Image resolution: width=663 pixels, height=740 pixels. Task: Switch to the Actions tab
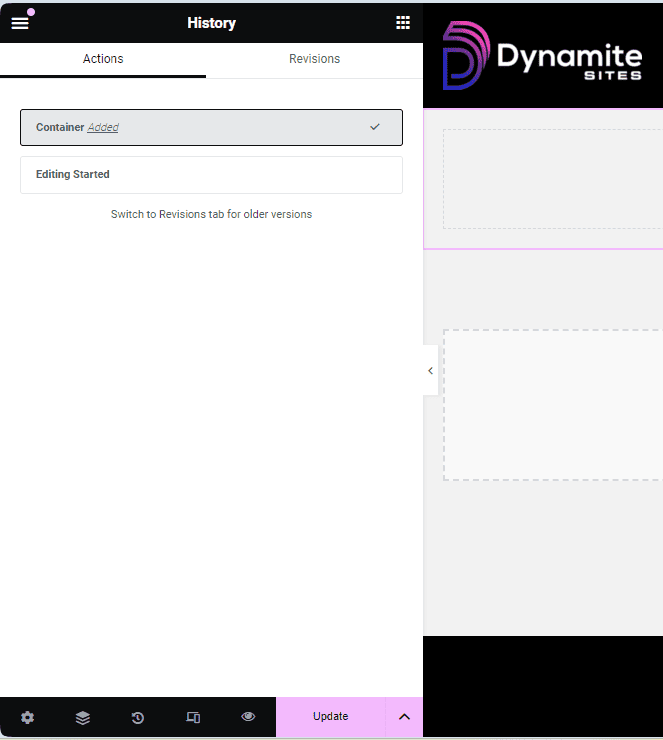tap(103, 59)
